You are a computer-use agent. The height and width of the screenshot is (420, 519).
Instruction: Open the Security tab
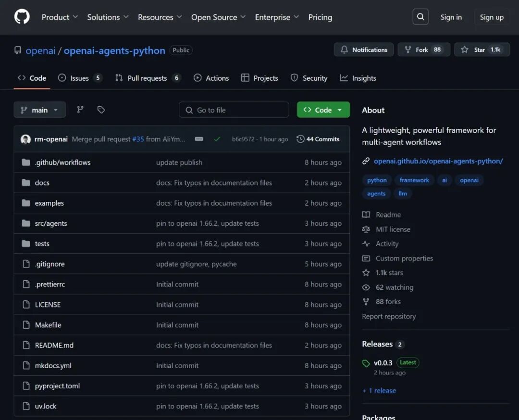tap(309, 78)
